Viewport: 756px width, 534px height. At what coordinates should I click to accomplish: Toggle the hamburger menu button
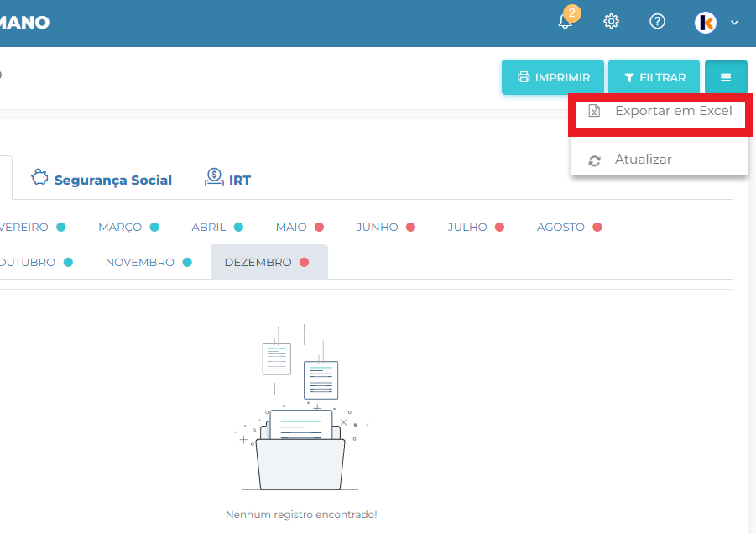[726, 77]
